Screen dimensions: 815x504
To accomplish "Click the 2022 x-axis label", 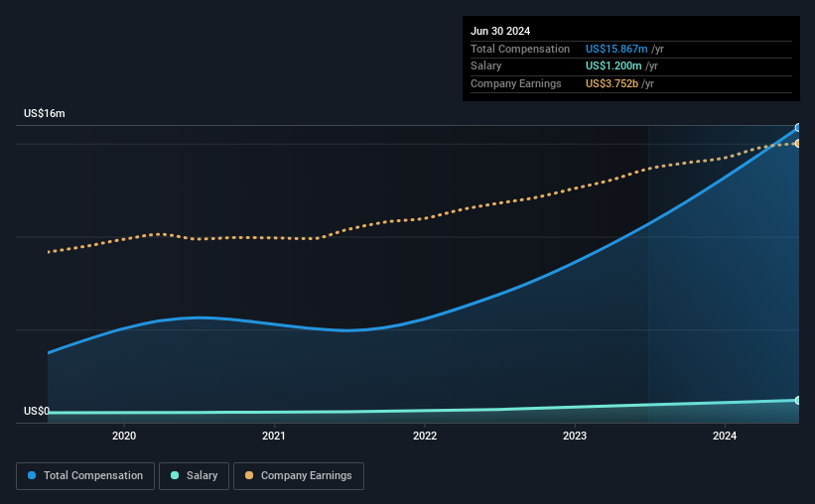I will [x=425, y=436].
